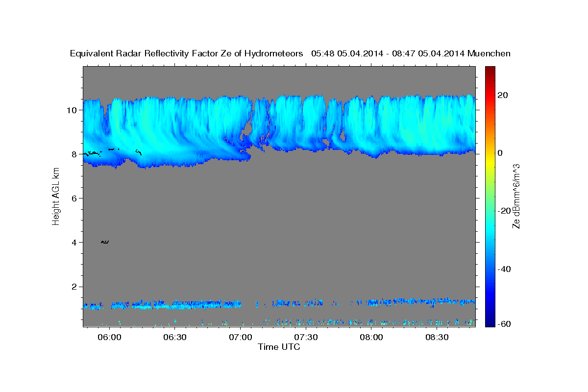Click the colorbar '-40' label
The width and height of the screenshot is (588, 392).
[x=503, y=269]
